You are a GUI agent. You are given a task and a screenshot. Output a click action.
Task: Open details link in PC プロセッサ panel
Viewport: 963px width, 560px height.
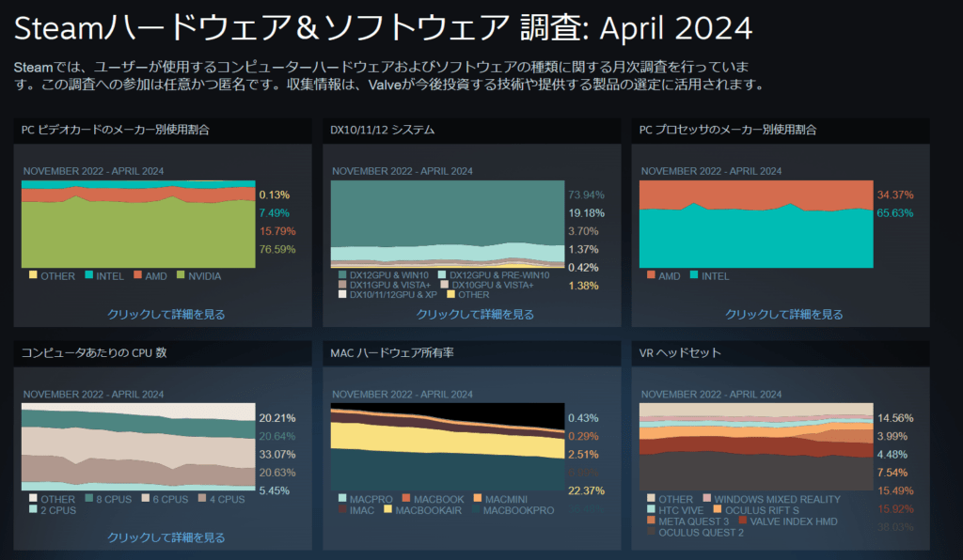click(x=783, y=314)
